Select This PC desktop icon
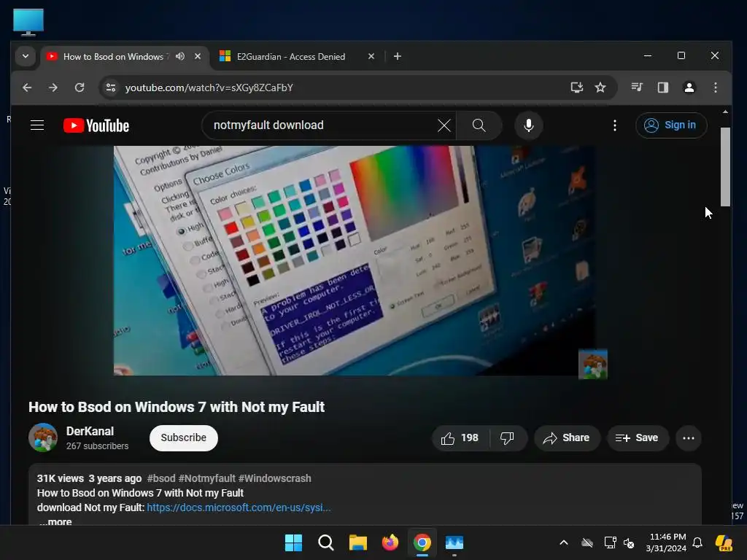Viewport: 747px width, 560px height. tap(28, 22)
